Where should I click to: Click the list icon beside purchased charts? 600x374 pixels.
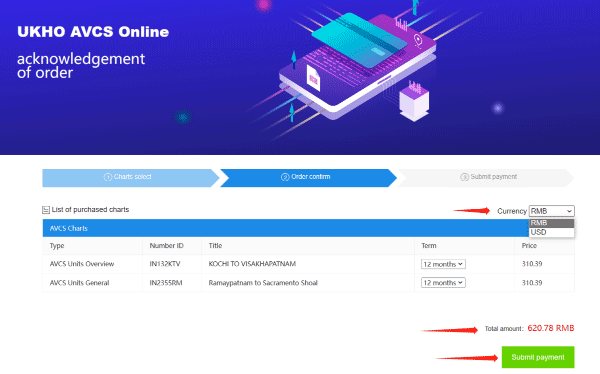coord(46,210)
